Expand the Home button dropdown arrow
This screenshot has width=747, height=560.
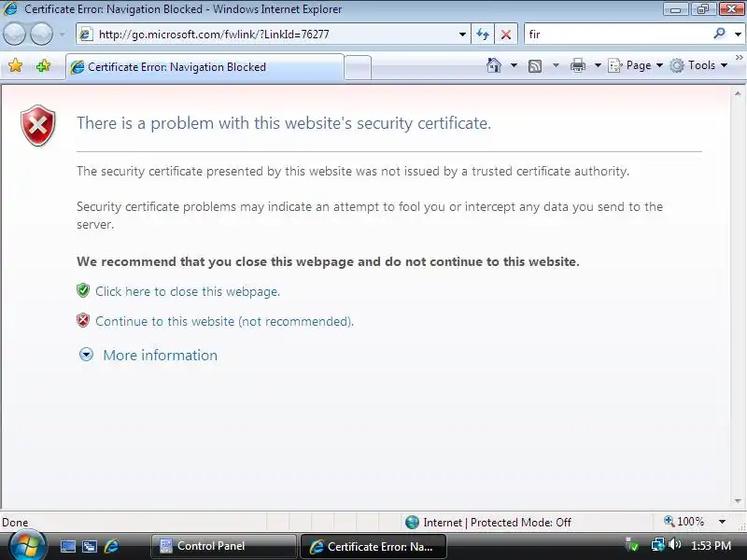pyautogui.click(x=514, y=65)
